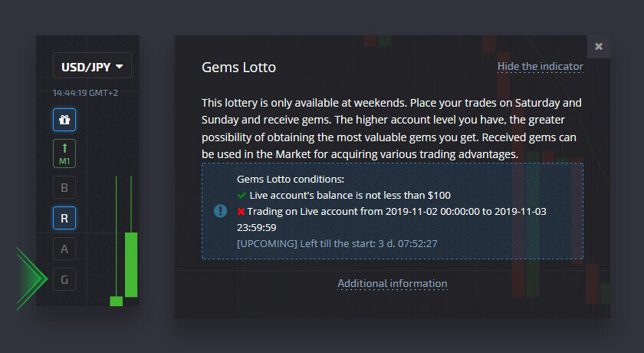Close the Gems Lotto panel
Viewport: 644px width, 353px height.
point(599,46)
